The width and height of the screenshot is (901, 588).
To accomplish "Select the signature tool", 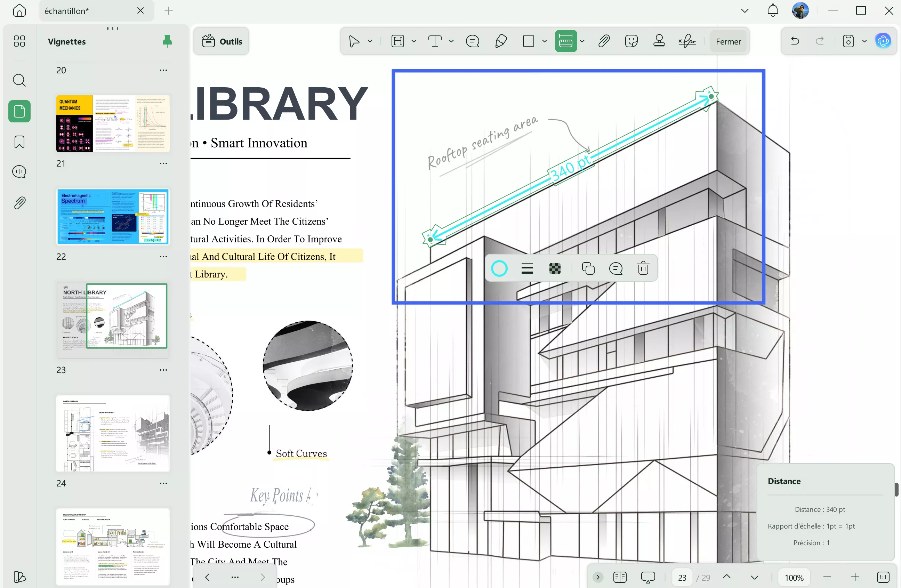I will point(687,41).
